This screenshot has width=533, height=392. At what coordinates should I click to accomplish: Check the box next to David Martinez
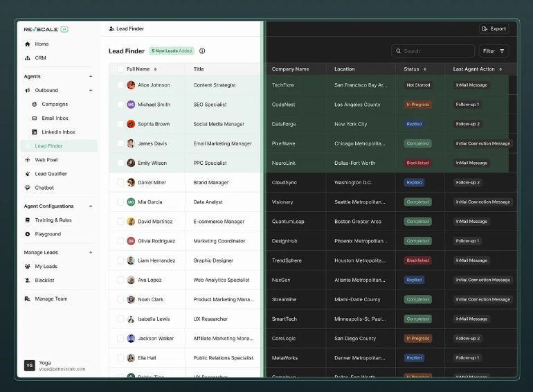pyautogui.click(x=120, y=222)
